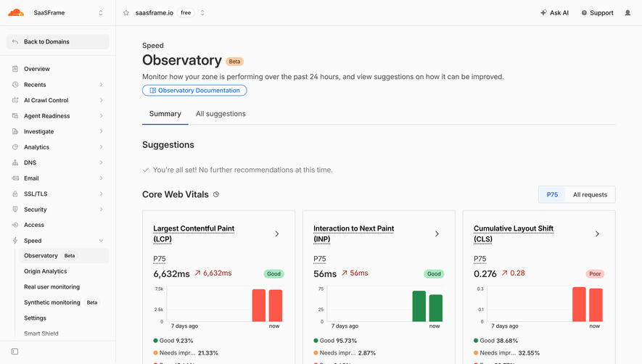Click the Beta badge next to Observatory heading
Screen dimensions: 642x364
pyautogui.click(x=234, y=62)
